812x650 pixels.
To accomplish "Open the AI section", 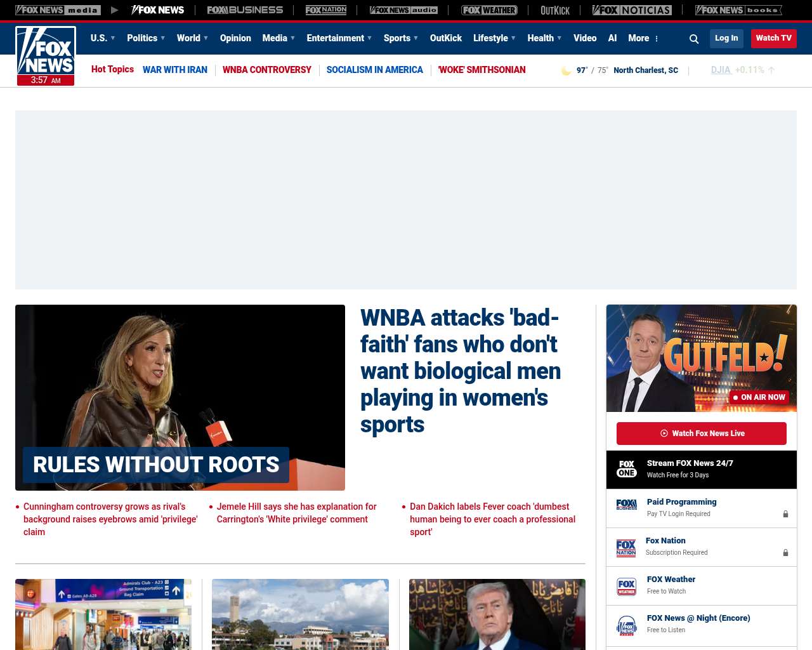I will tap(612, 38).
